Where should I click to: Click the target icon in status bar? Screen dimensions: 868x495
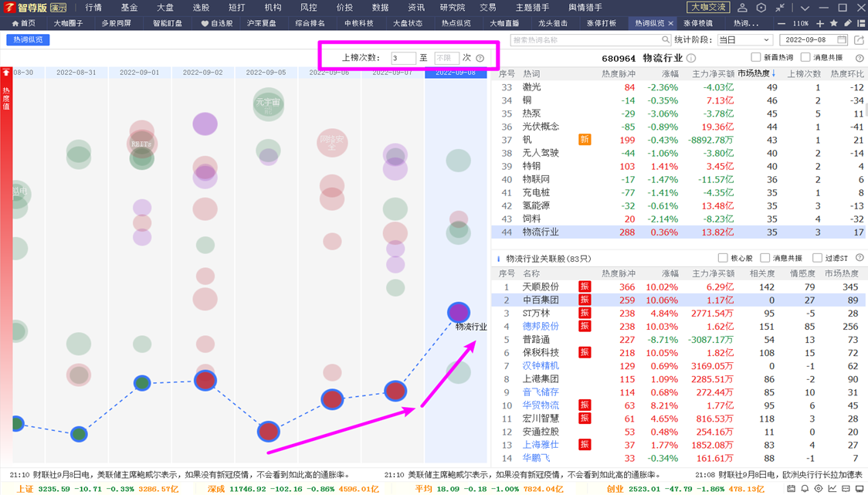tap(819, 489)
